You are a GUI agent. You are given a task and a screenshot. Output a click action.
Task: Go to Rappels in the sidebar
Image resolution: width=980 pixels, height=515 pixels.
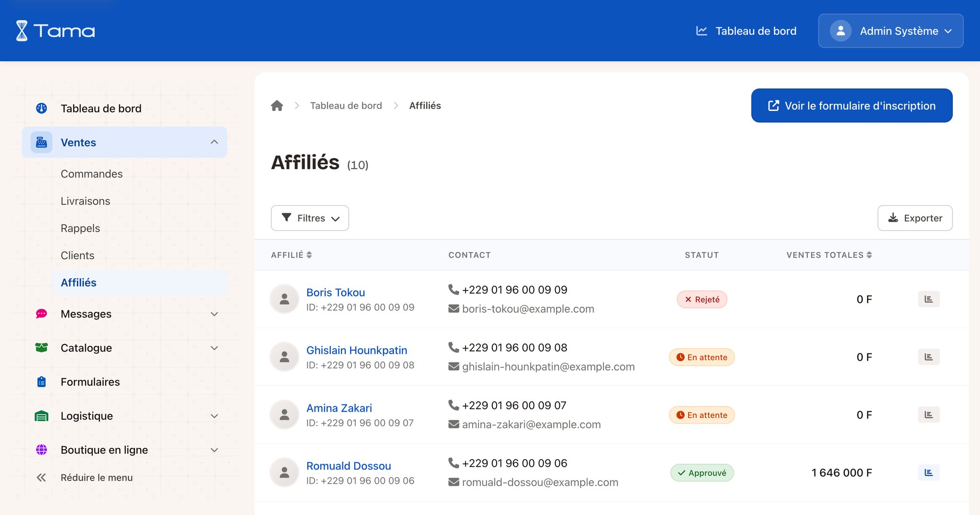tap(80, 229)
